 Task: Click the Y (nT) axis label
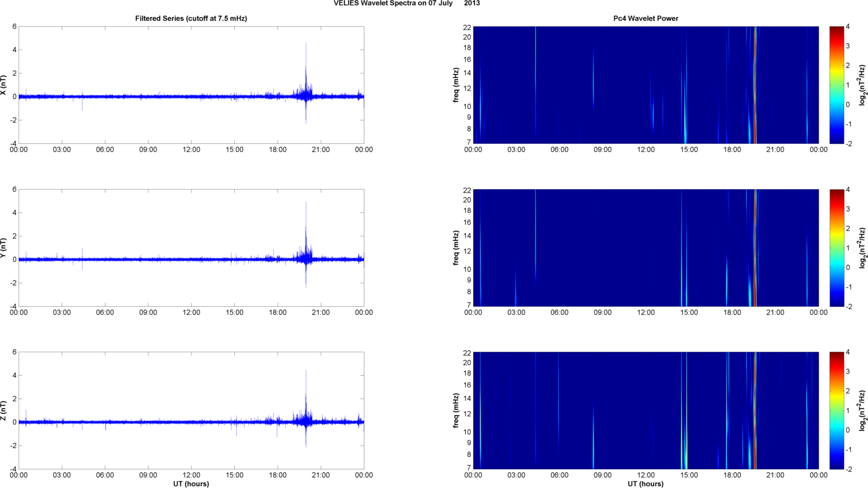4,248
